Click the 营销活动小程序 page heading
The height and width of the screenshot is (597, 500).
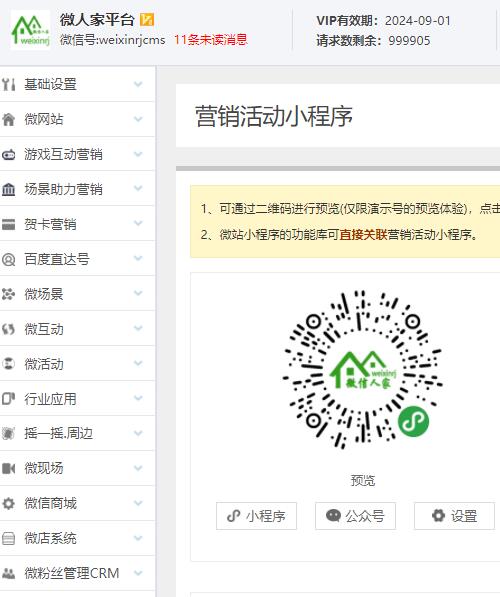point(274,116)
